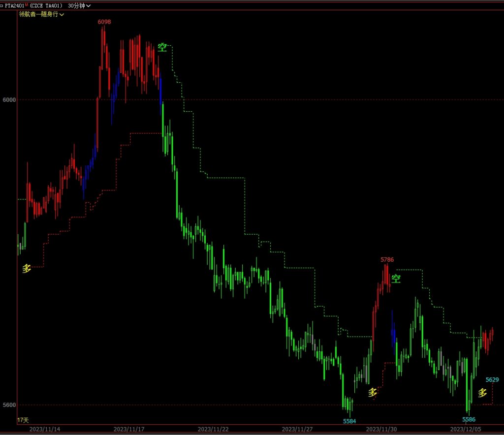Click the 6098 high price label

(x=104, y=22)
